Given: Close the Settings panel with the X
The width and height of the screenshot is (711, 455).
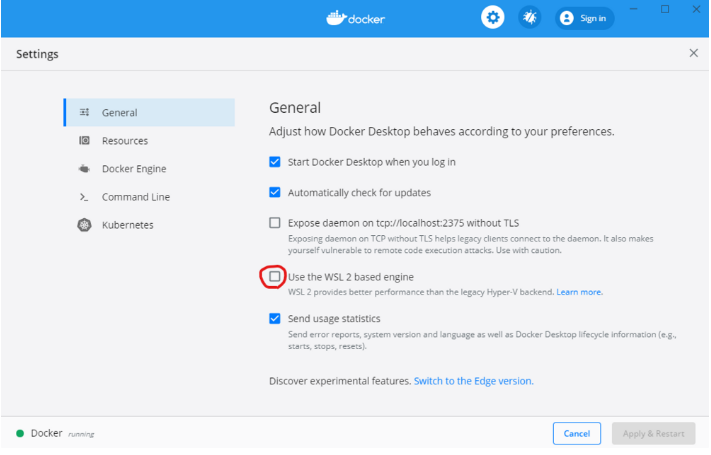Looking at the screenshot, I should [693, 54].
